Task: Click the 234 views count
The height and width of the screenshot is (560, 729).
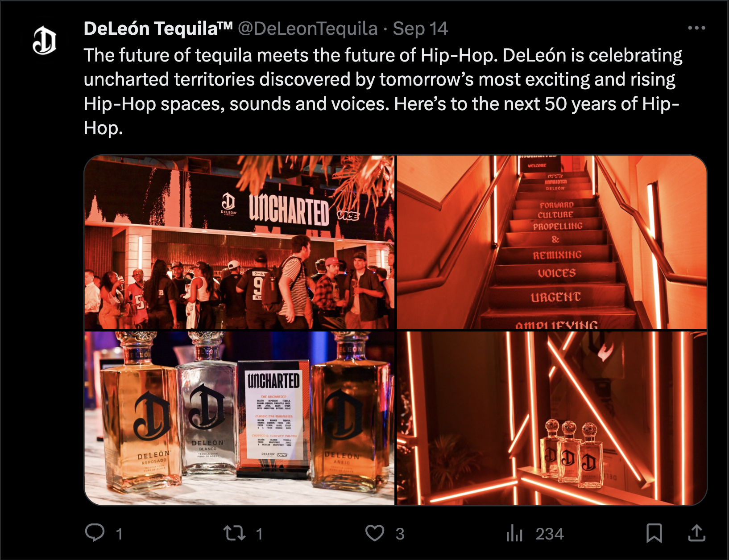Action: [x=550, y=534]
